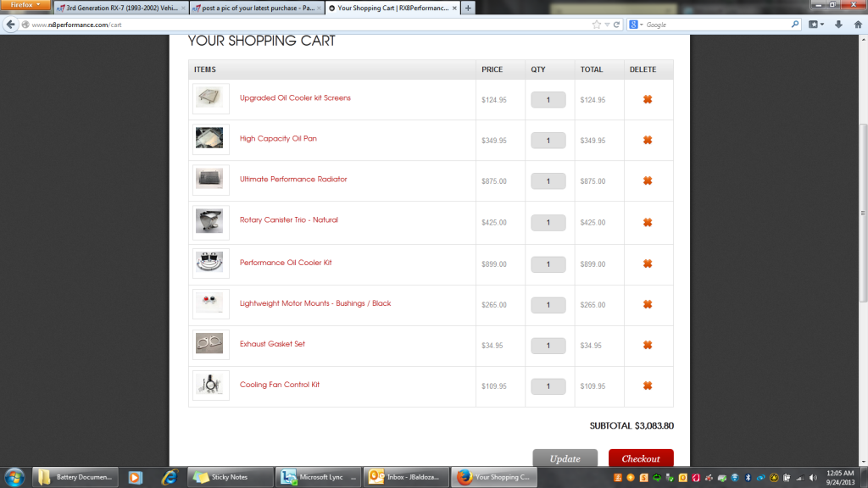This screenshot has height=488, width=868.
Task: Open the URL history dropdown arrow
Action: (x=607, y=25)
